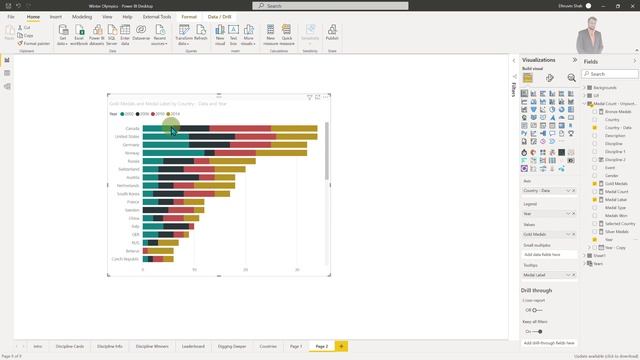Check the Bronze Medals field

(595, 111)
